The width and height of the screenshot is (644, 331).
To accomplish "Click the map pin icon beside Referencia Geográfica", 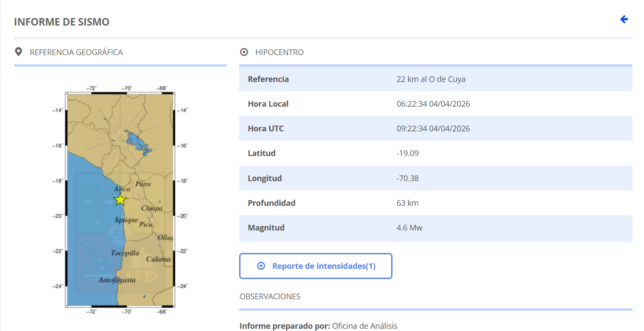I will coord(19,52).
